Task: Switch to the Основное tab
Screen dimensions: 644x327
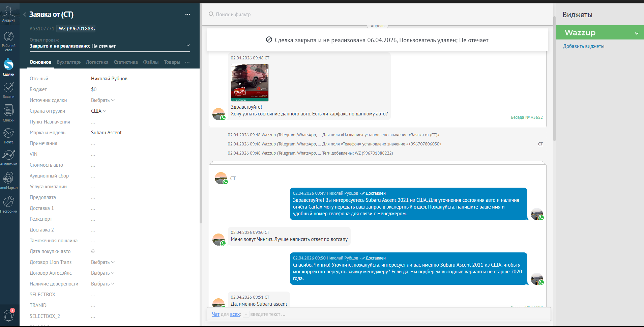Action: tap(40, 62)
